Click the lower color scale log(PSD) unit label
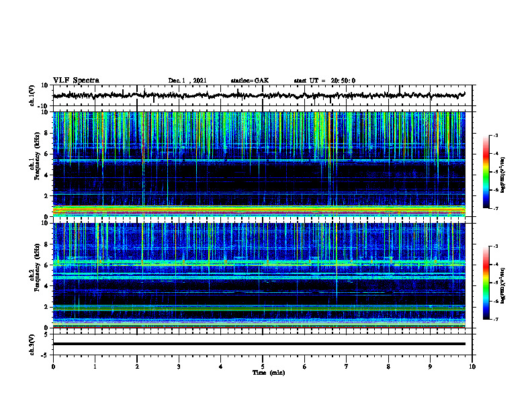The height and width of the screenshot is (411, 532). pos(503,285)
